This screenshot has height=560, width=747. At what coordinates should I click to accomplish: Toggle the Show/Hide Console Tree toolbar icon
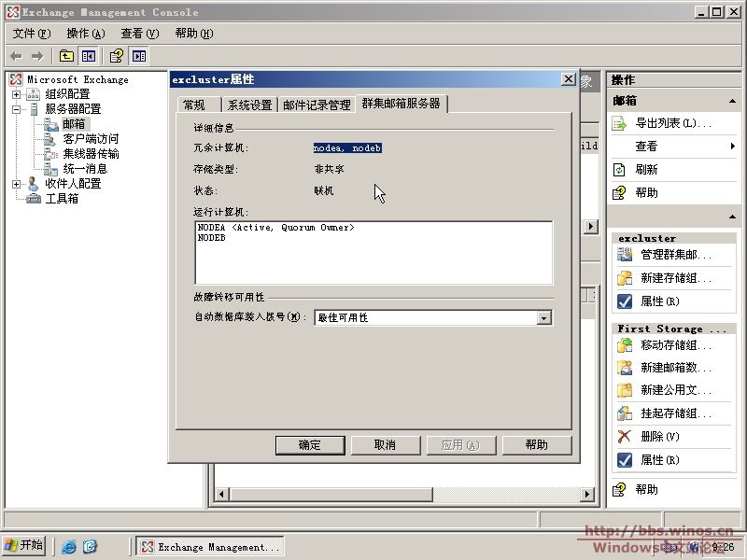tap(88, 56)
